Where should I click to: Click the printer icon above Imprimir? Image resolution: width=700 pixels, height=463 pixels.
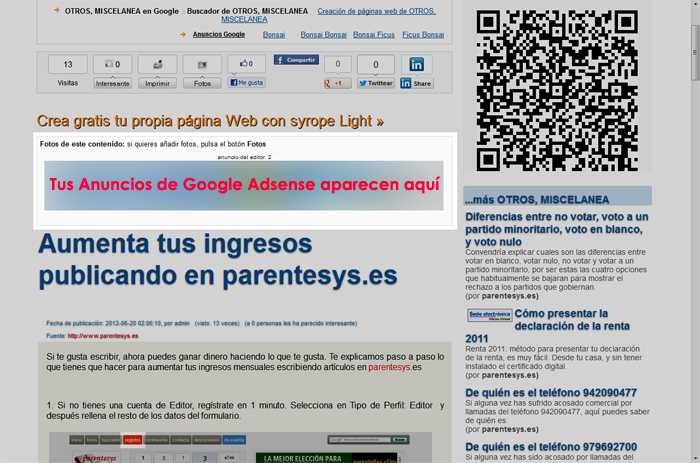(157, 64)
